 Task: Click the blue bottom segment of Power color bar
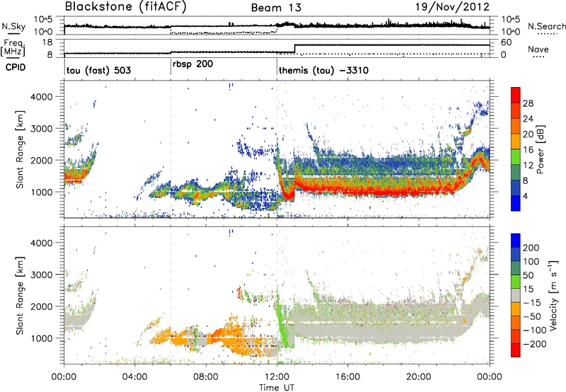pyautogui.click(x=516, y=203)
